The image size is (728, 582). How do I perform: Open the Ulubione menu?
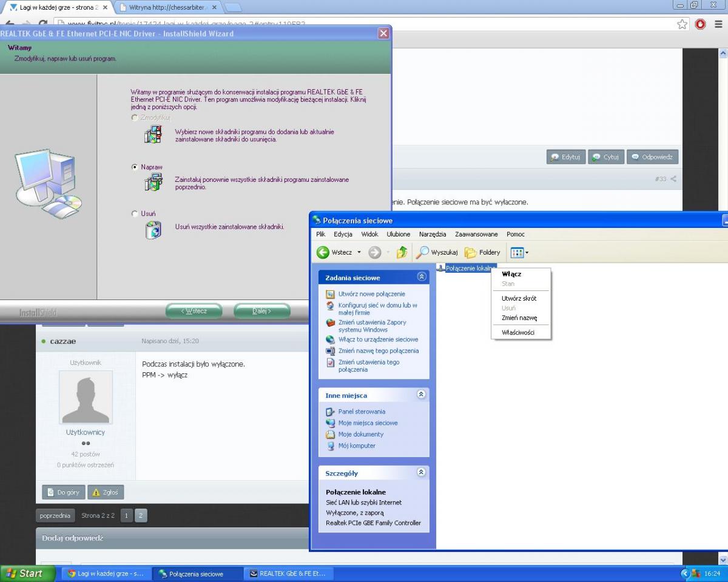[x=399, y=234]
